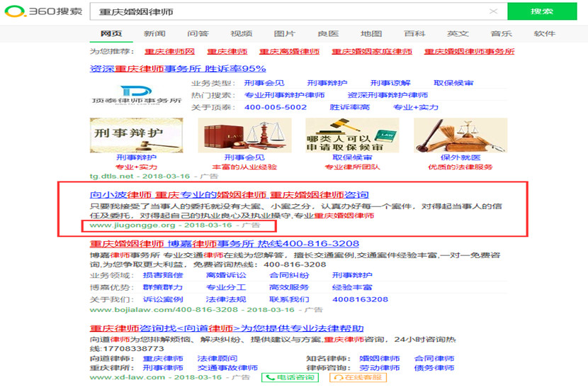
Task: Open the 英文 tab
Action: pyautogui.click(x=458, y=33)
